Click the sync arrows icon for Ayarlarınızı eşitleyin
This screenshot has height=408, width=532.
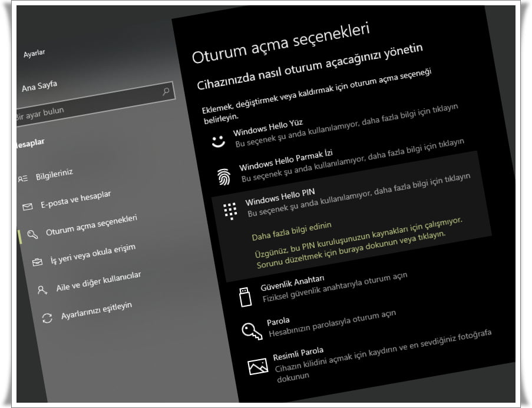pos(47,318)
